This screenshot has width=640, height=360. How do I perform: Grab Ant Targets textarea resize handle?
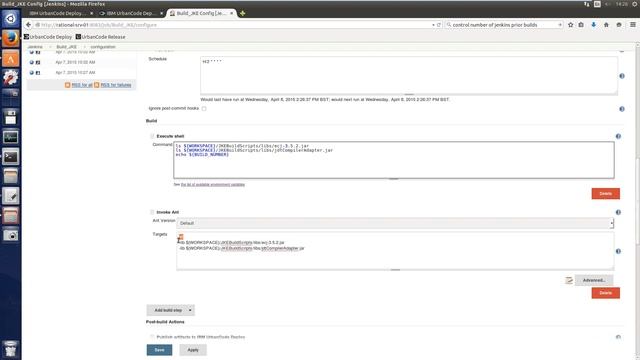(x=395, y=270)
